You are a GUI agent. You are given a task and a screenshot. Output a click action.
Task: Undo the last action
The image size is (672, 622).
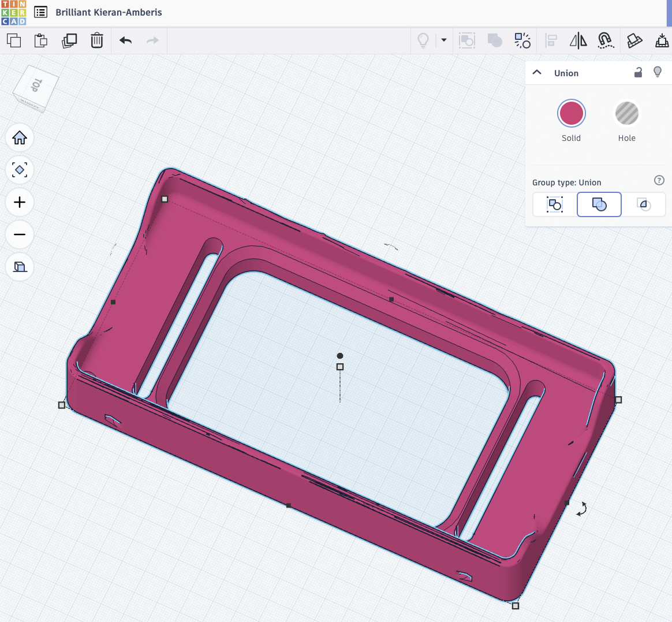(x=125, y=40)
